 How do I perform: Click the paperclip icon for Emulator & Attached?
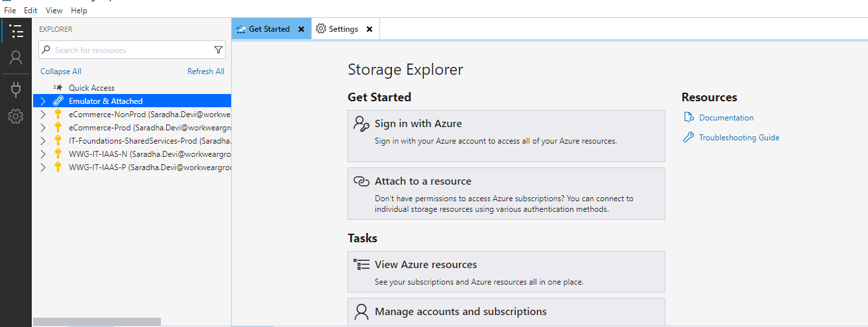click(x=58, y=101)
